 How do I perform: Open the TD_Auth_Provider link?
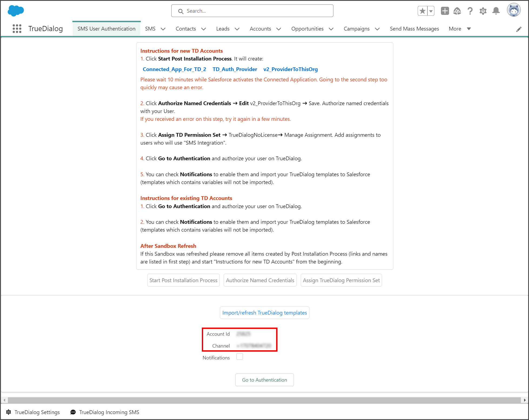[235, 69]
